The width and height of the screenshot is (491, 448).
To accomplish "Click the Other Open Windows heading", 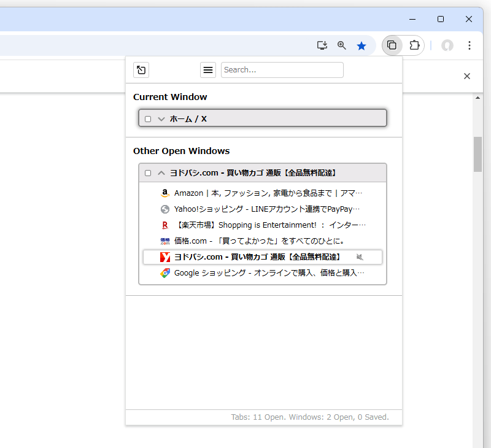I will pyautogui.click(x=181, y=151).
